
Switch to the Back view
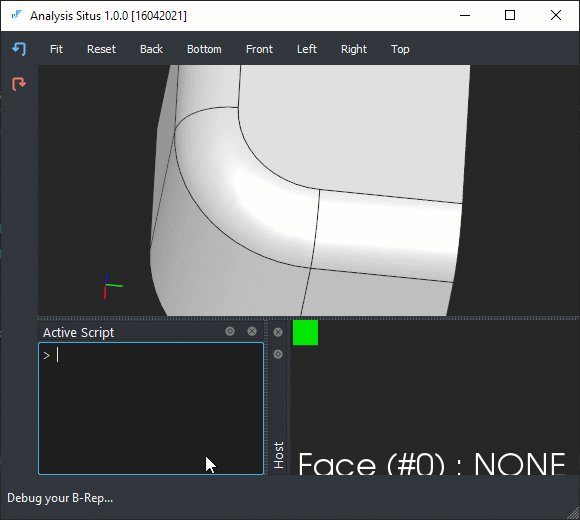(151, 49)
